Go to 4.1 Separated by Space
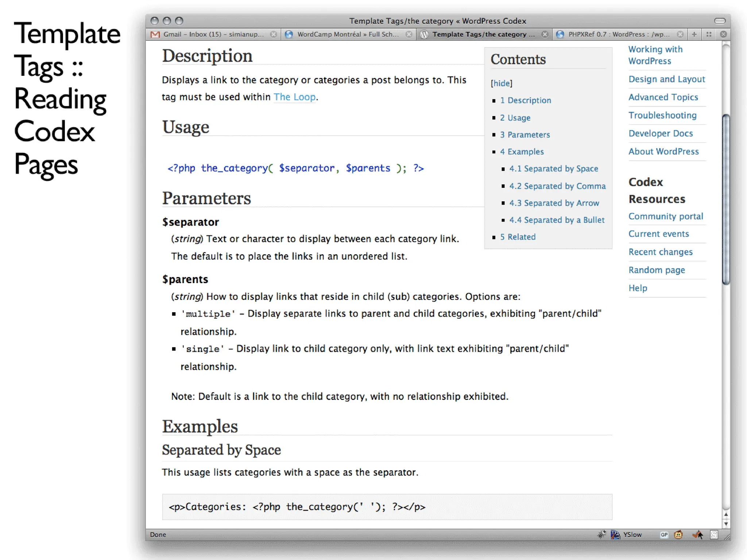 (x=554, y=169)
